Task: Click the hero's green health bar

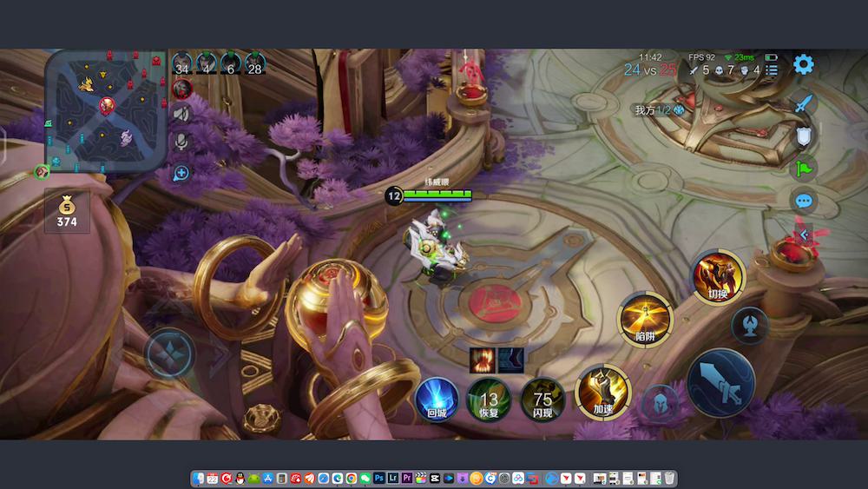Action: (437, 195)
